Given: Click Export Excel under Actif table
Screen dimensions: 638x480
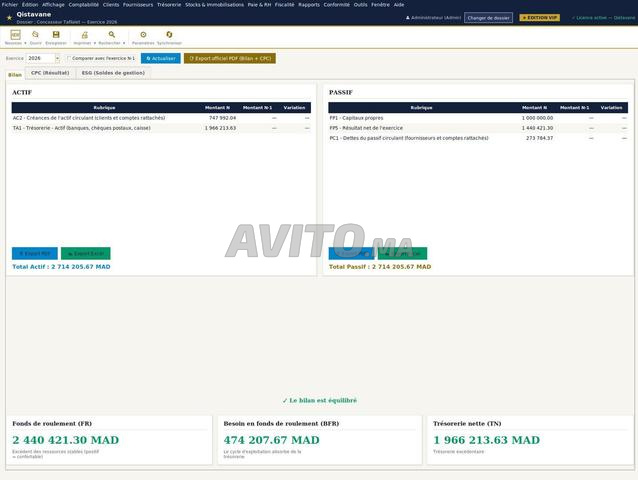Looking at the screenshot, I should (x=85, y=253).
